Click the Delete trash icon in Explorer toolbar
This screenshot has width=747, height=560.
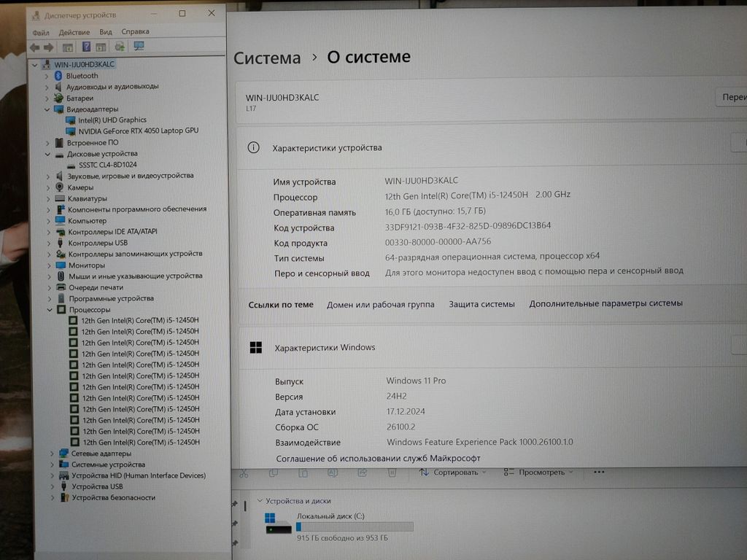[392, 472]
